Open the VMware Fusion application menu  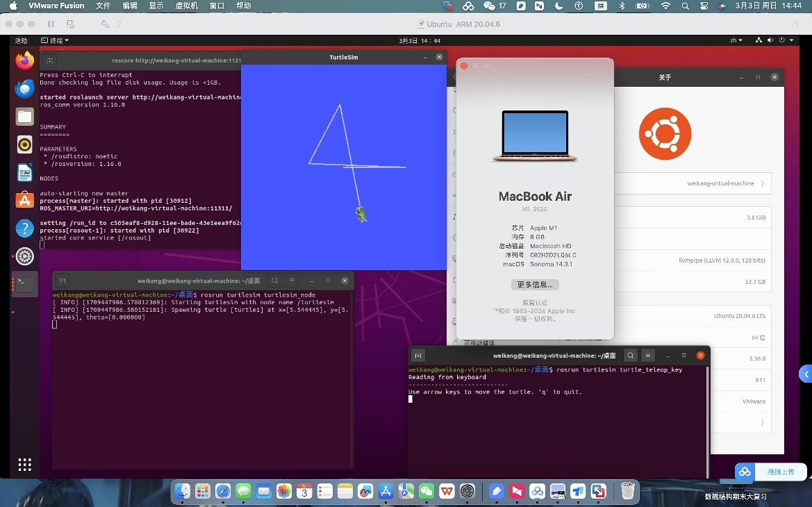click(56, 6)
